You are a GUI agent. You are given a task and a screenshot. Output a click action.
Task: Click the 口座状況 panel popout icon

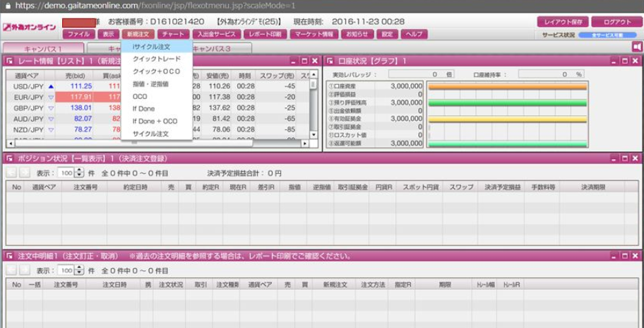click(330, 61)
